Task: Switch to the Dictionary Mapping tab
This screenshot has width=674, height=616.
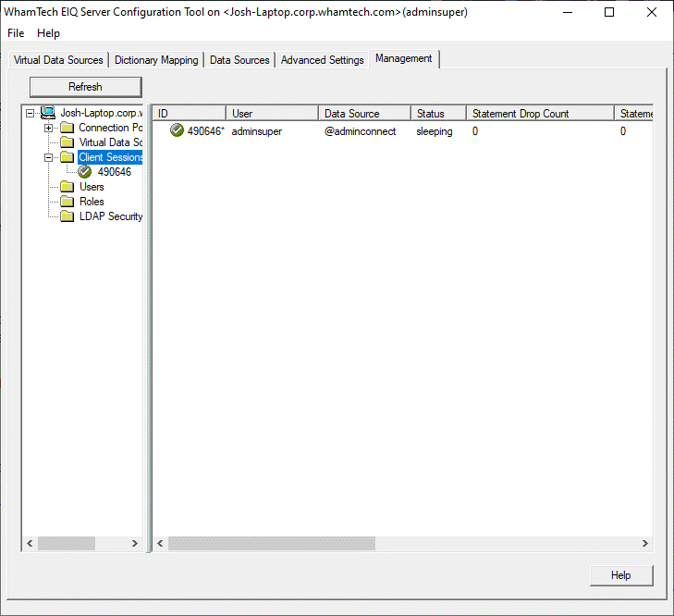Action: (x=156, y=60)
